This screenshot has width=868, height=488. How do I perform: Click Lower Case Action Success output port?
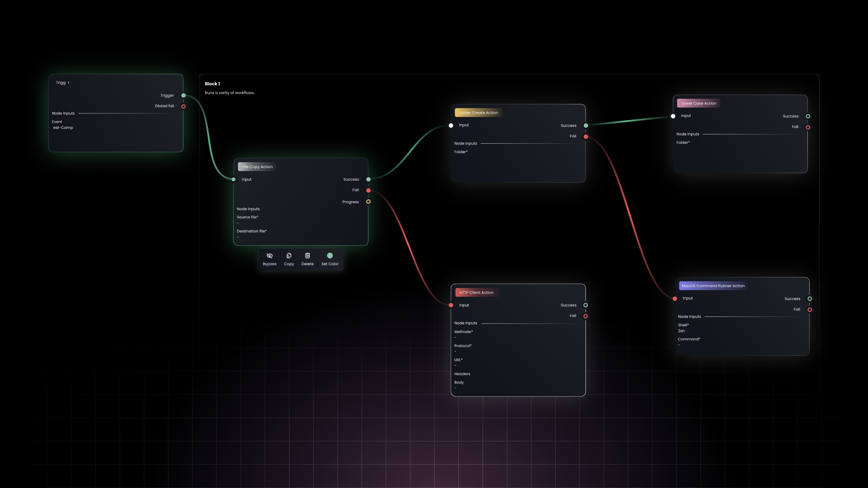pos(808,116)
